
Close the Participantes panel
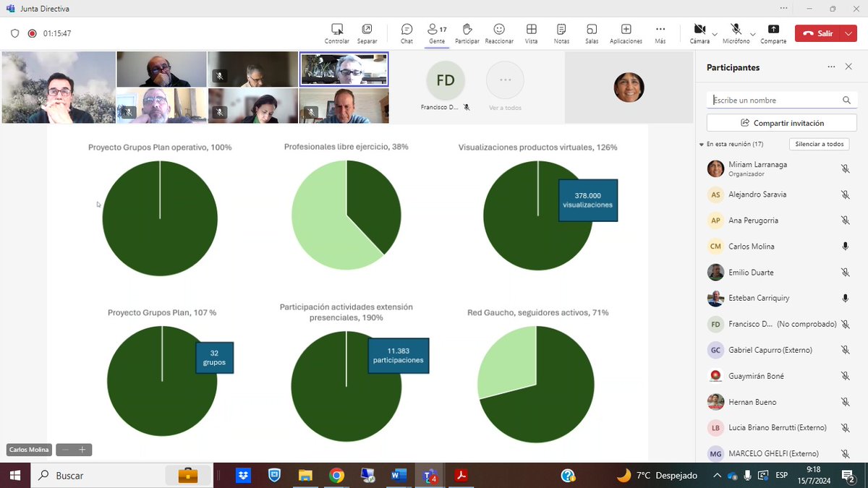click(848, 67)
